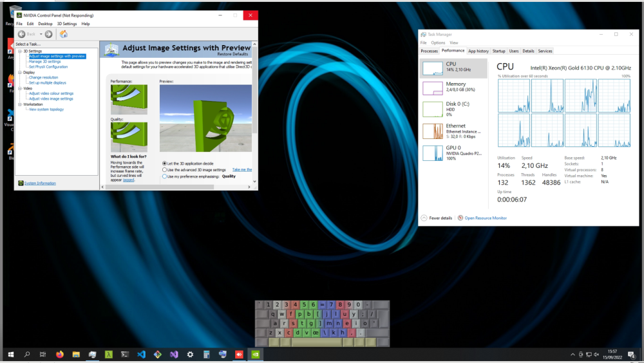Switch to Services tab in Task Manager
The image size is (644, 363).
545,51
